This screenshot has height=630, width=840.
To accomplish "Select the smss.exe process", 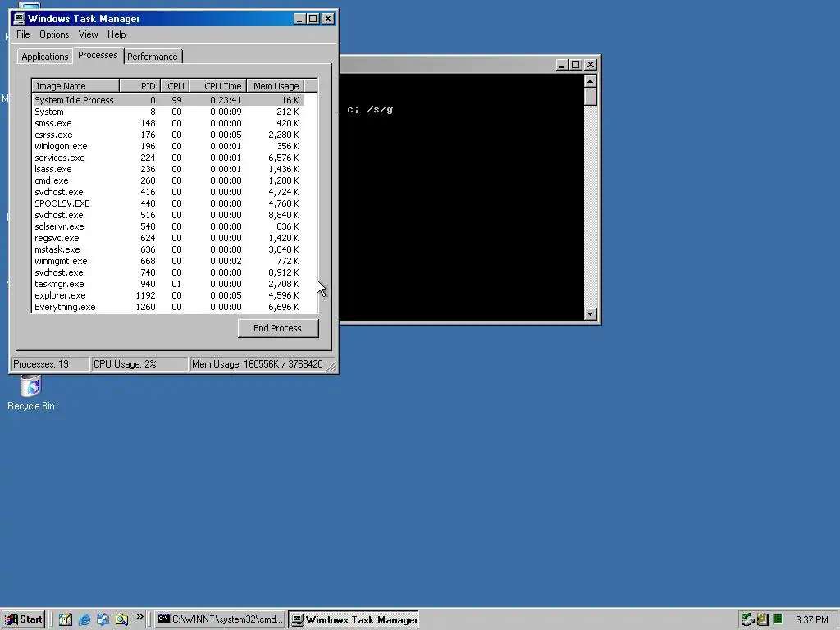I will [x=167, y=123].
